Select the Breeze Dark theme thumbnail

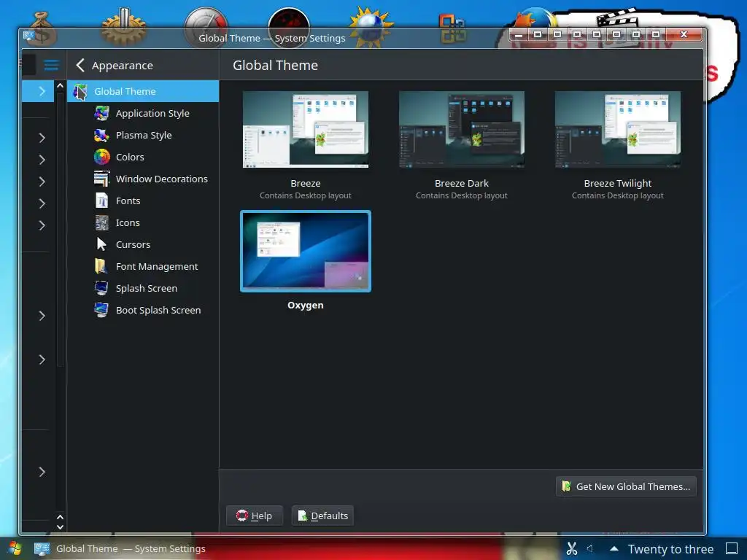[462, 130]
